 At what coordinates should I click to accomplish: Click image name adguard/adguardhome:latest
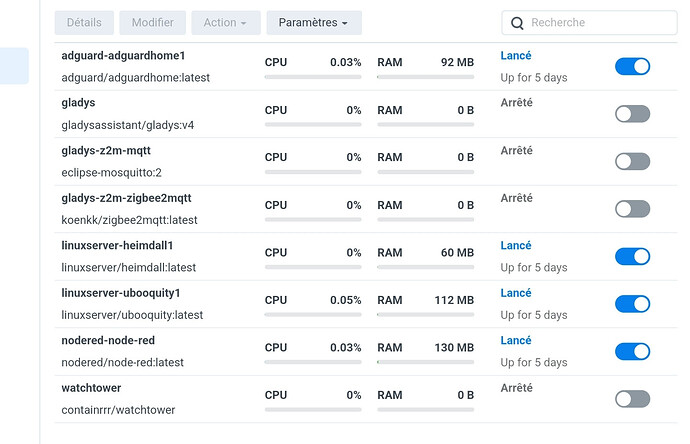(x=136, y=78)
